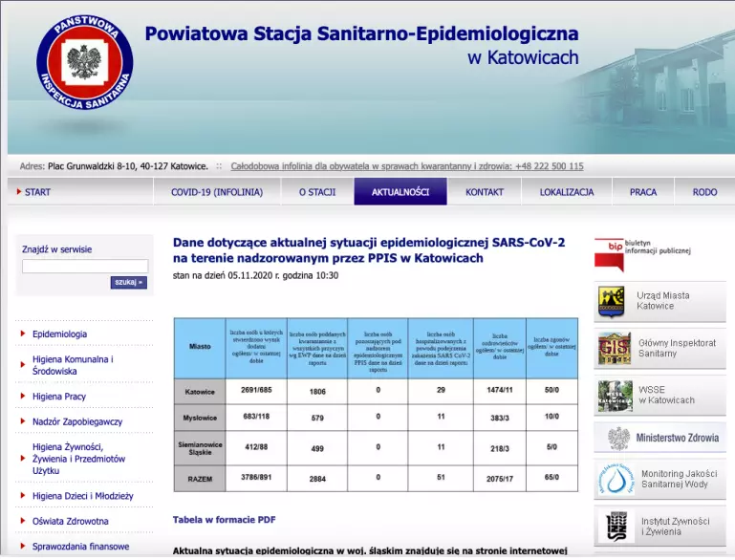Go to the START menu item

[x=37, y=192]
